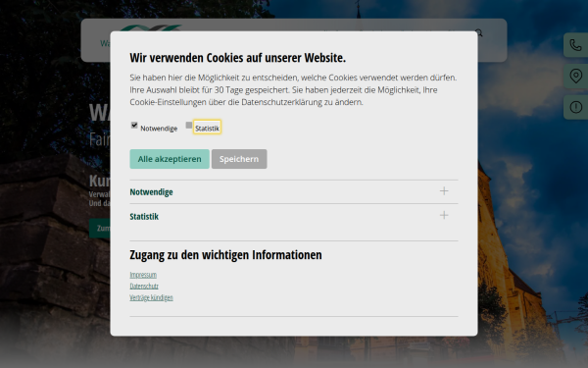This screenshot has height=368, width=588.
Task: Follow the Verträge kündigen link
Action: (x=152, y=297)
